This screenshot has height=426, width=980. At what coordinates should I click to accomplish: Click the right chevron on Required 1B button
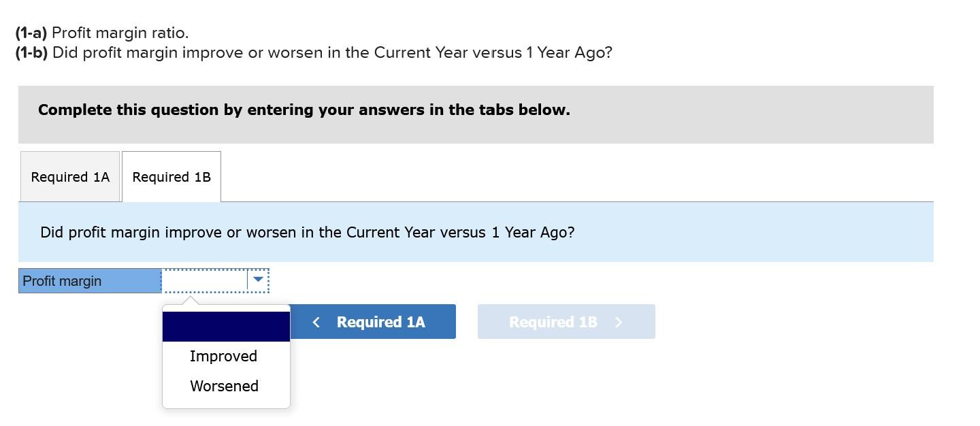(x=618, y=321)
